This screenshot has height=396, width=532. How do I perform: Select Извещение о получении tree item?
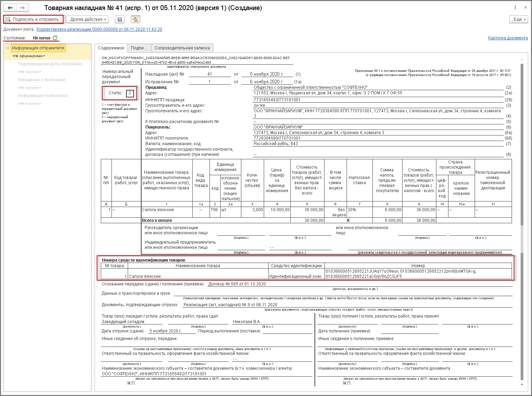41,80
